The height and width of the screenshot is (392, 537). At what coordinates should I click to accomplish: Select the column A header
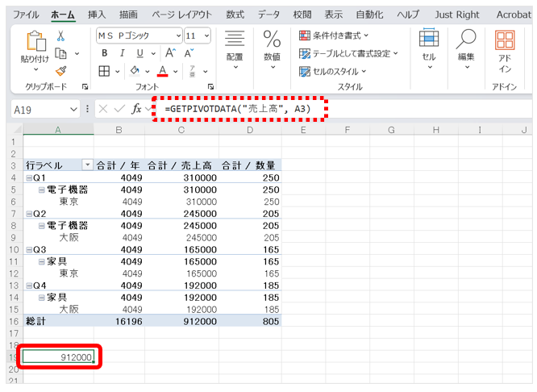[58, 130]
